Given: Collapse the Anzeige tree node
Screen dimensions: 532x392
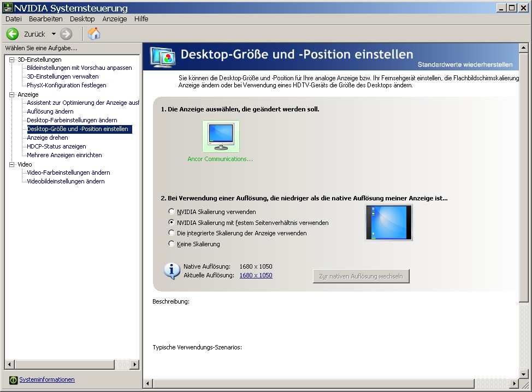Looking at the screenshot, I should click(x=12, y=94).
